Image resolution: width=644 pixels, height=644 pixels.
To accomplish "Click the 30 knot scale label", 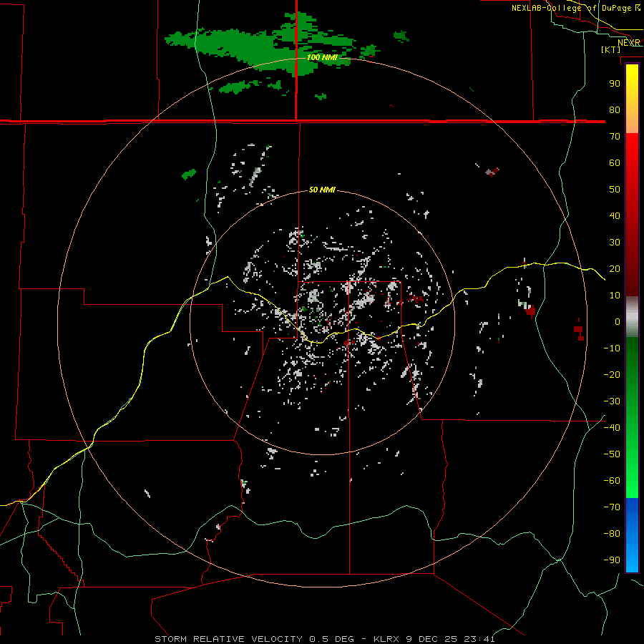I will pyautogui.click(x=615, y=243).
